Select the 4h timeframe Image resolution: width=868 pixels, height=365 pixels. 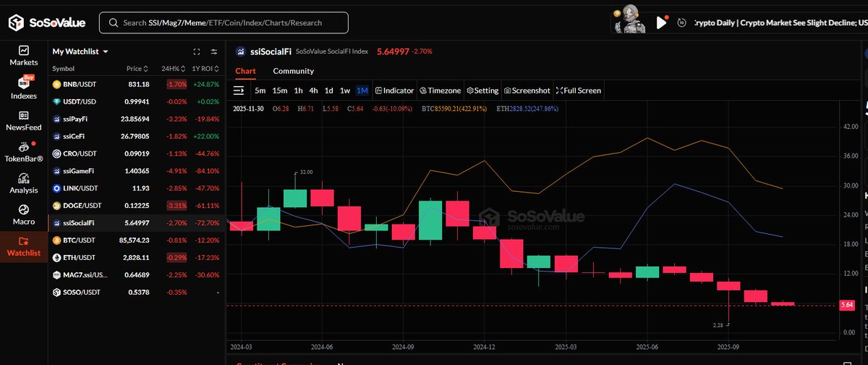tap(313, 91)
